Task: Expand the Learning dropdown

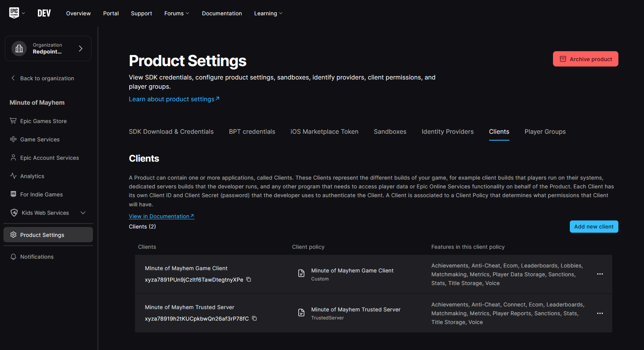Action: point(268,13)
